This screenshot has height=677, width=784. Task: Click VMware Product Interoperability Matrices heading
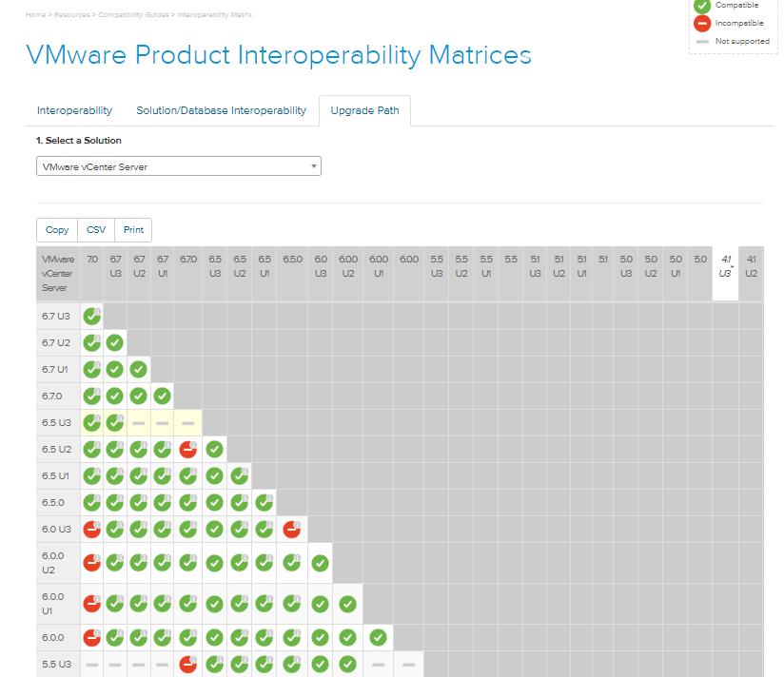click(279, 54)
